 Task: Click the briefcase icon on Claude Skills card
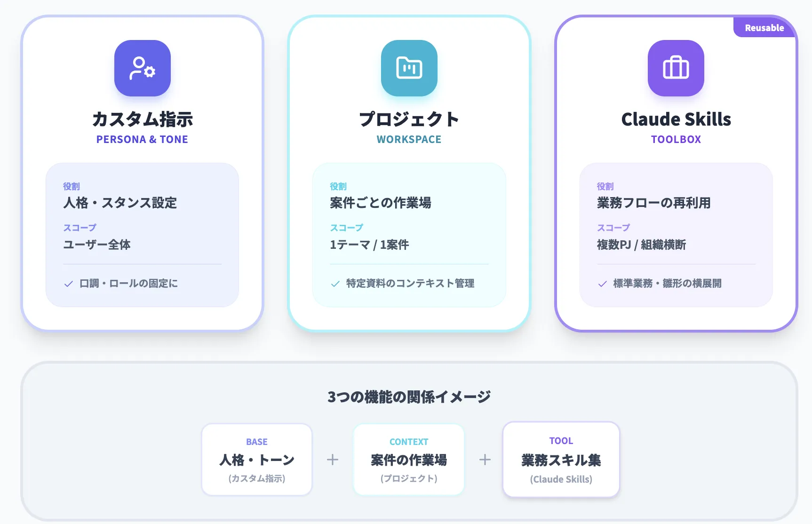pyautogui.click(x=676, y=68)
